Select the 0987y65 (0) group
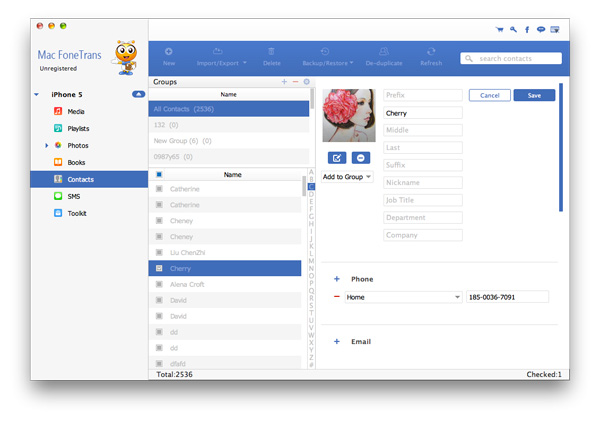 click(229, 156)
